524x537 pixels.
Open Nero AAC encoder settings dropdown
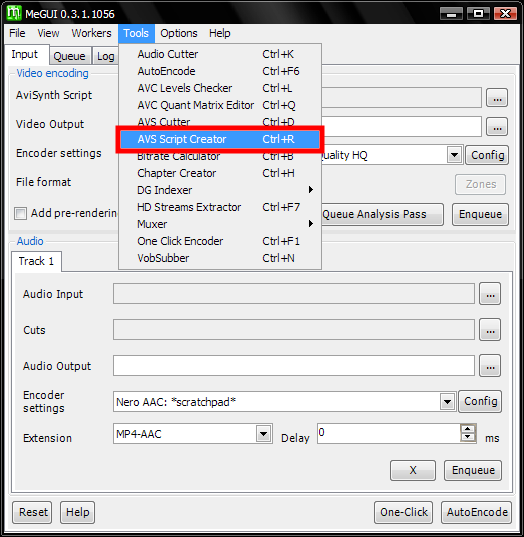[x=447, y=401]
